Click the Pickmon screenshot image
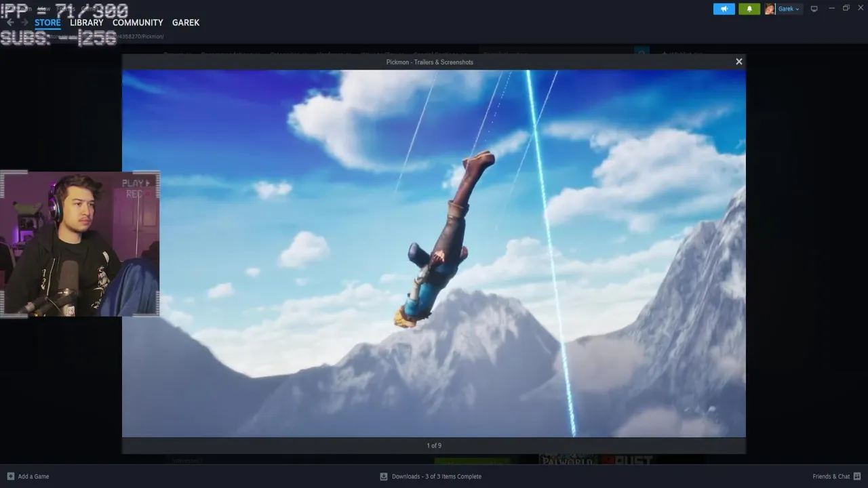Screen dimensions: 868x488 [434, 253]
